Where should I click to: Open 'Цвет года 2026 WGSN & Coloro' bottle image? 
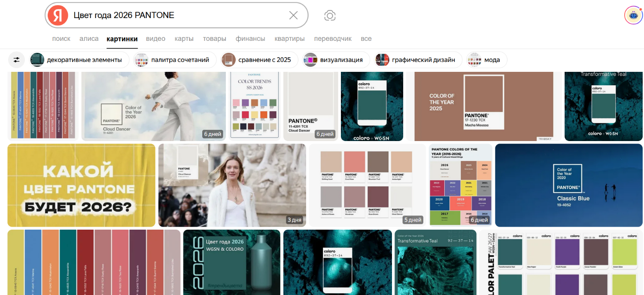coord(232,262)
